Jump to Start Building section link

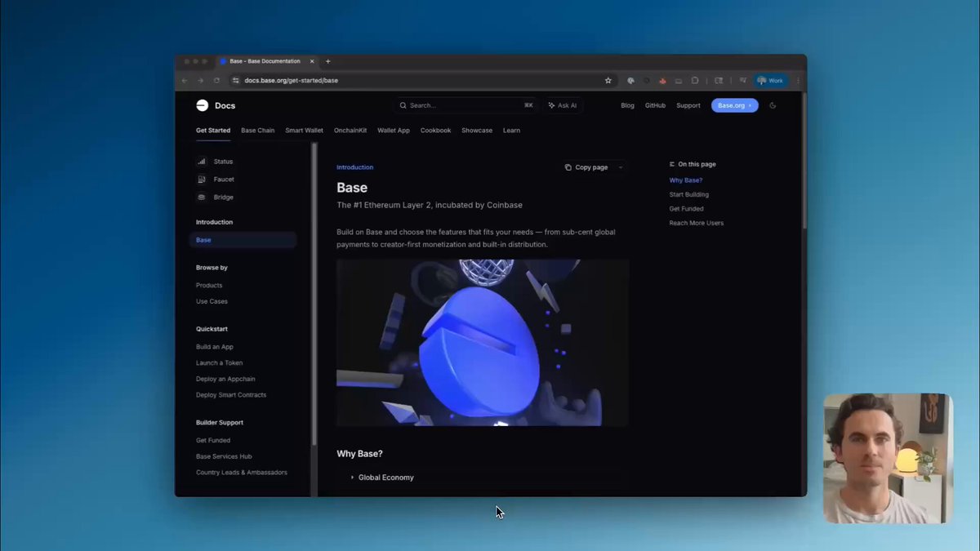coord(688,194)
